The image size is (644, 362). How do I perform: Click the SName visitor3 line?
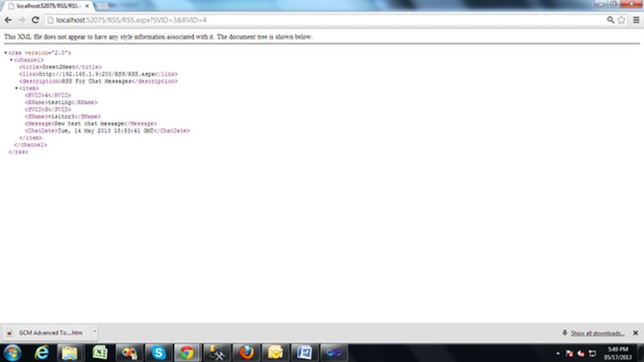tap(63, 117)
